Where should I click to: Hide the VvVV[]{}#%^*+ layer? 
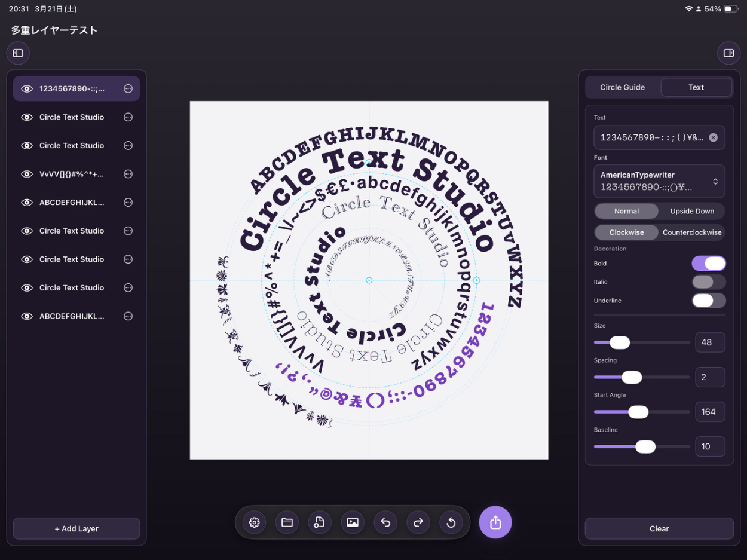pos(27,174)
